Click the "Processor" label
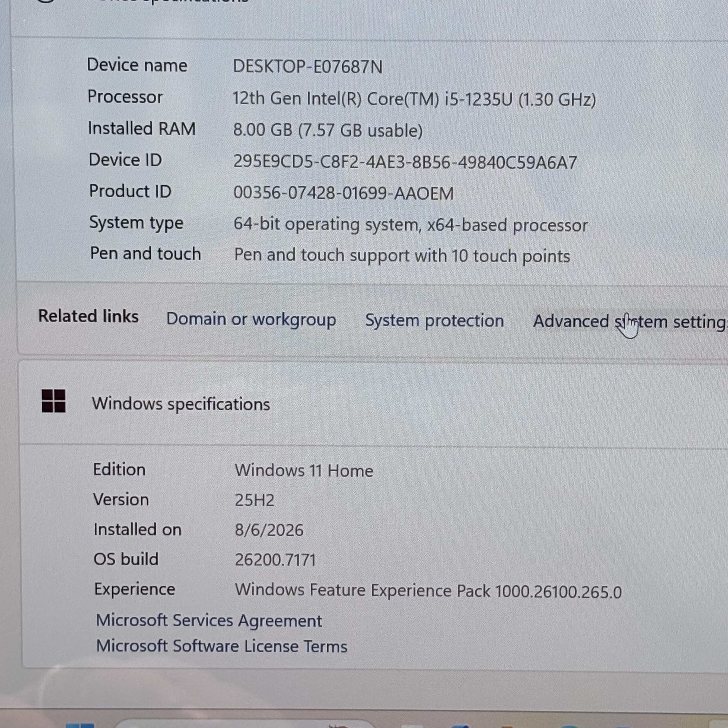The image size is (728, 728). 125,97
